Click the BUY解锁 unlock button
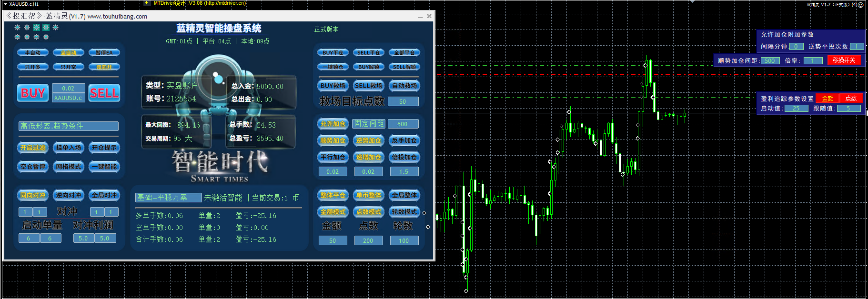 [x=369, y=67]
